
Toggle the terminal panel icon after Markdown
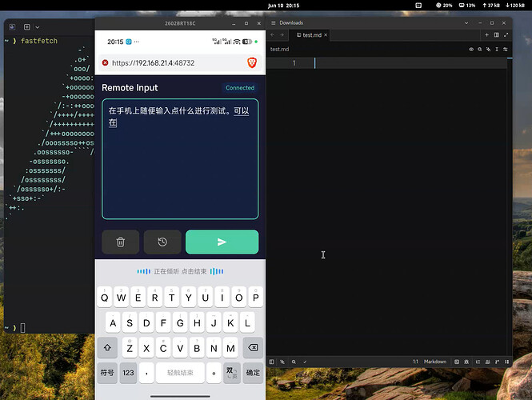click(x=457, y=362)
